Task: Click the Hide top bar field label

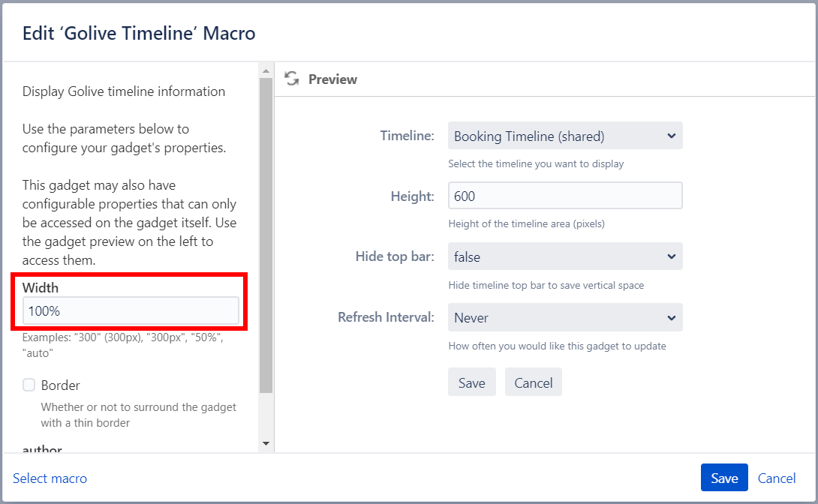Action: click(x=394, y=256)
